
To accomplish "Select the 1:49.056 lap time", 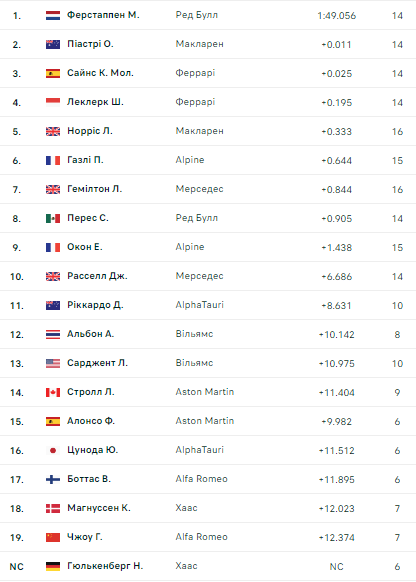I will pyautogui.click(x=337, y=16).
